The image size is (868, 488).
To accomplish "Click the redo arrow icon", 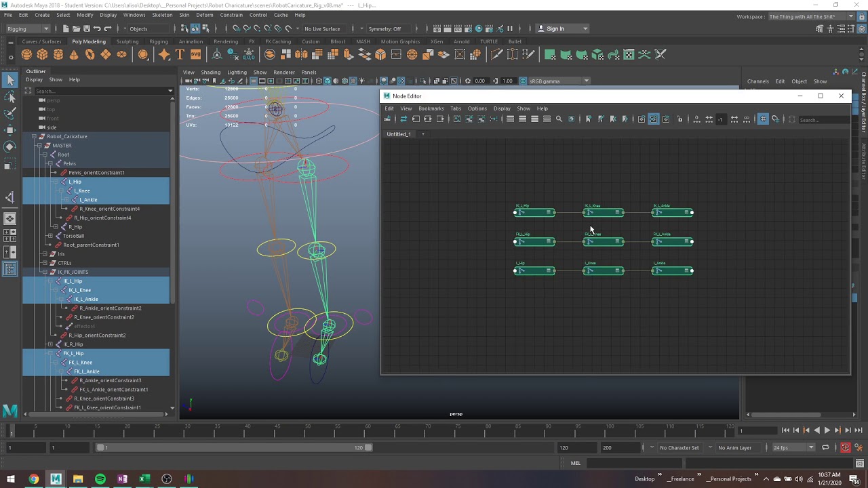I will tap(107, 28).
